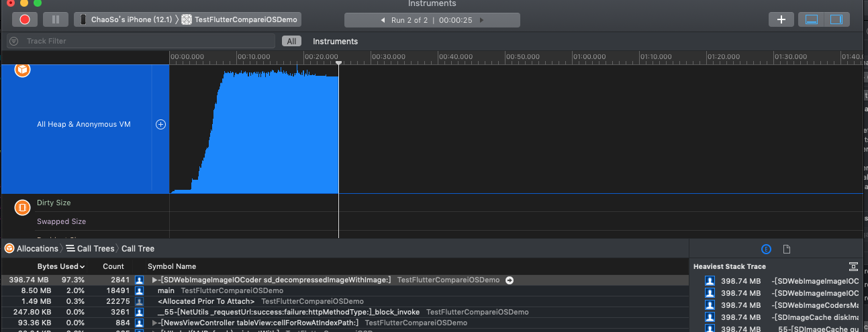This screenshot has height=332, width=868.
Task: Sort by the Symbol Name column header
Action: tap(172, 266)
